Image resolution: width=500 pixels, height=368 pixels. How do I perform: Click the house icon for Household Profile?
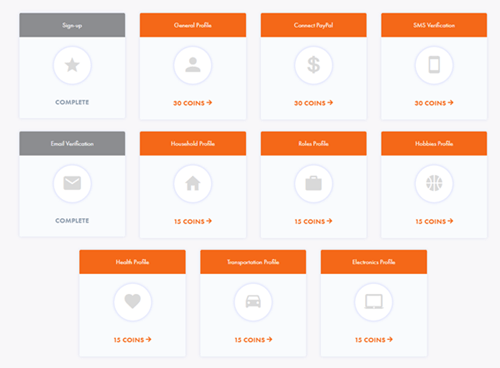(193, 183)
